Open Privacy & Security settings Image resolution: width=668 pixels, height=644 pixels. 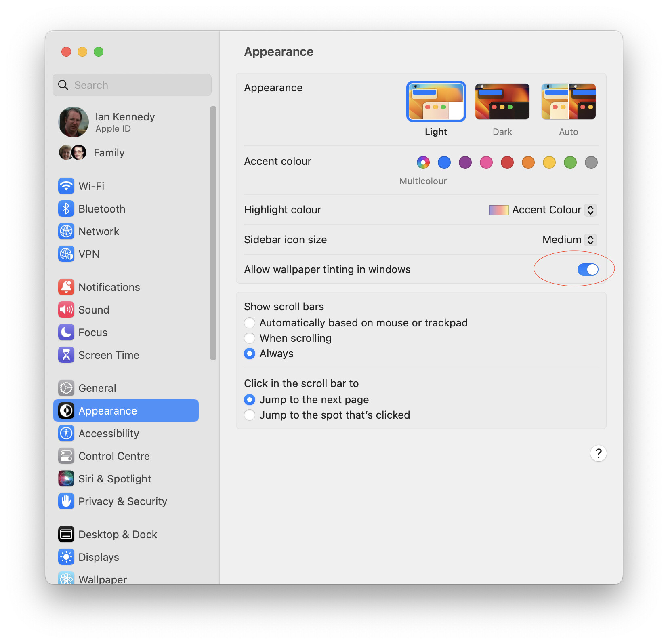(123, 501)
